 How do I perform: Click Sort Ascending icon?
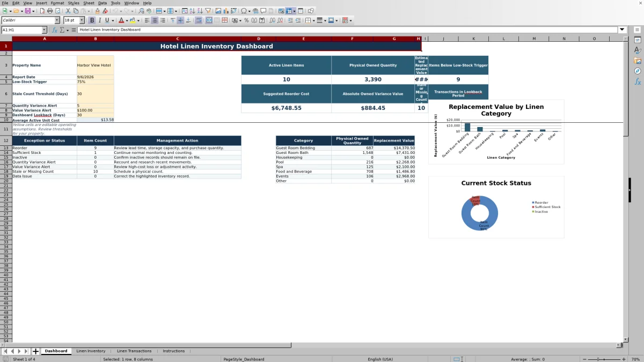tap(192, 11)
